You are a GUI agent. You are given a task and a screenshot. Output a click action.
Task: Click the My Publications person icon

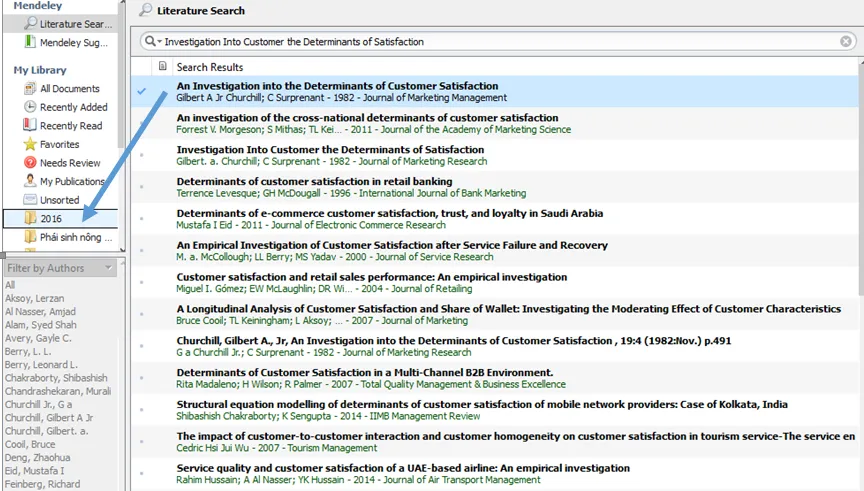[x=30, y=181]
